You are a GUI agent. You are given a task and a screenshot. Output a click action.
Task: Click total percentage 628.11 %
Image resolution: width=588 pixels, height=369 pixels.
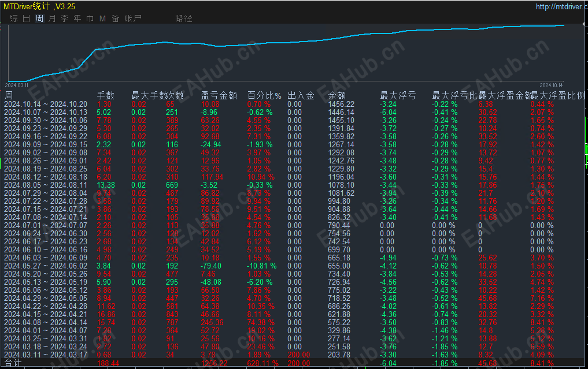point(263,363)
